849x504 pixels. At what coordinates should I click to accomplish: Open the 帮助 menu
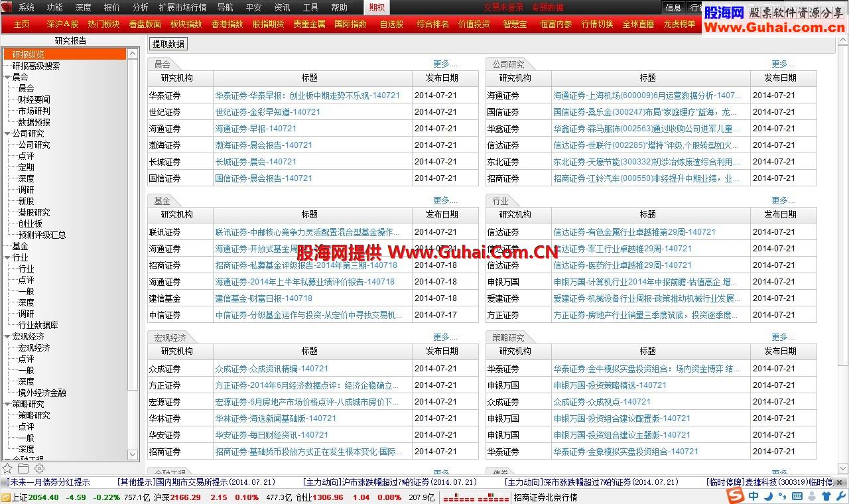coord(339,7)
